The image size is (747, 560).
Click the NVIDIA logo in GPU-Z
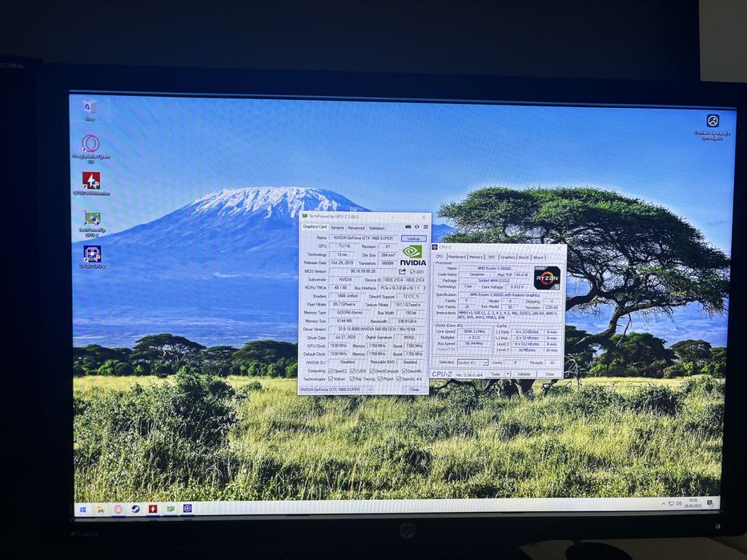coord(413,256)
